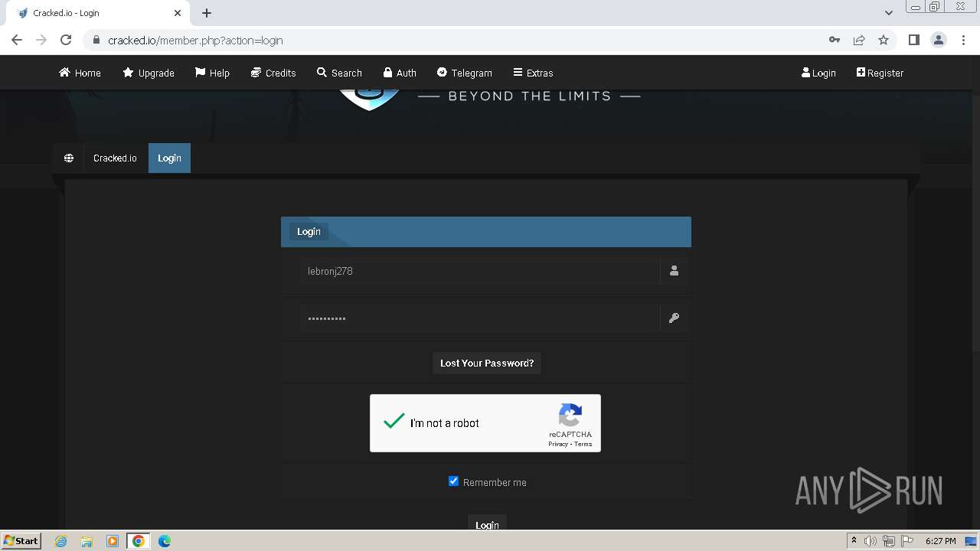Open Search in the site navigation
The height and width of the screenshot is (551, 980).
(x=339, y=73)
